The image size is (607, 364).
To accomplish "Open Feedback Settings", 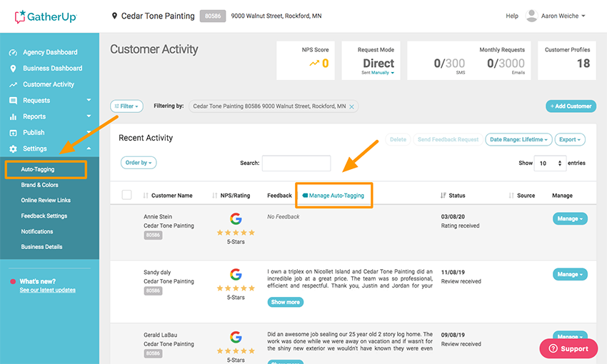I will (x=44, y=216).
